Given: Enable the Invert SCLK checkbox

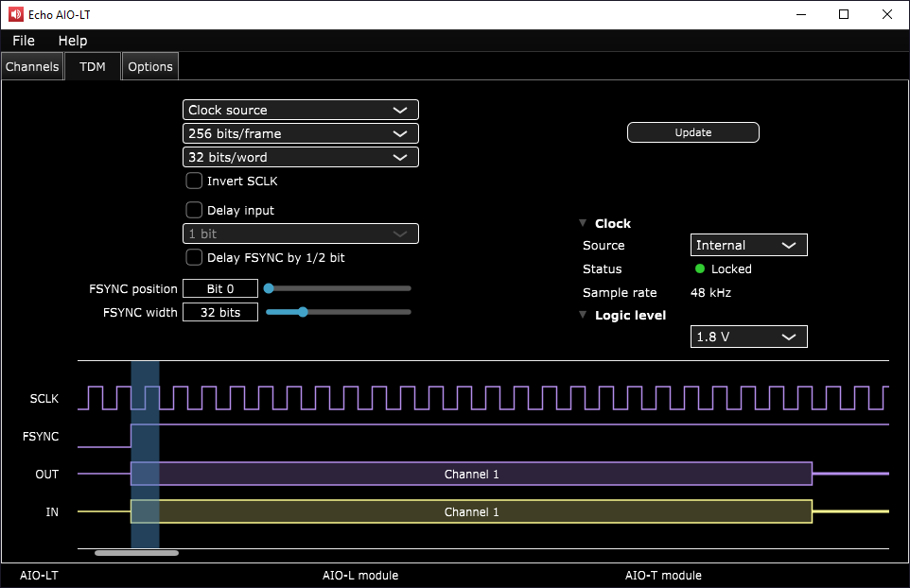Looking at the screenshot, I should pyautogui.click(x=194, y=182).
